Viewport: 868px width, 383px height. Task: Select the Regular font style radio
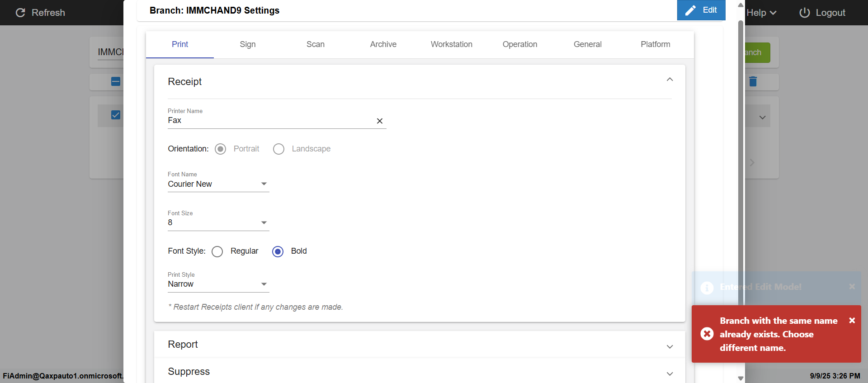tap(217, 251)
